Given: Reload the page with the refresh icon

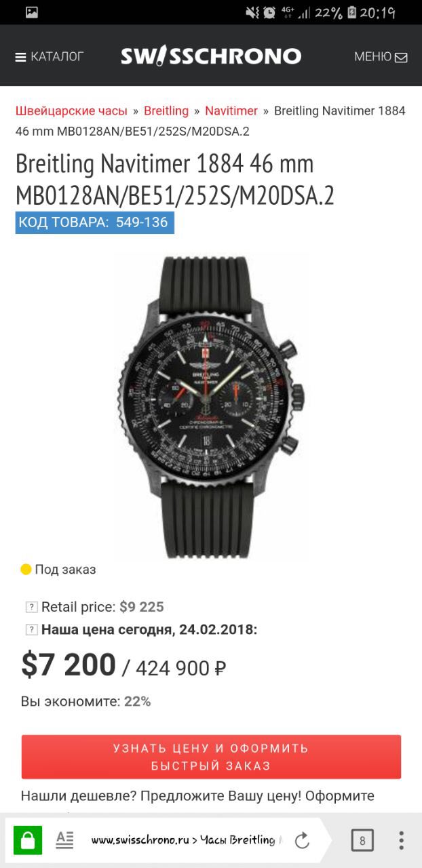Looking at the screenshot, I should 302,841.
